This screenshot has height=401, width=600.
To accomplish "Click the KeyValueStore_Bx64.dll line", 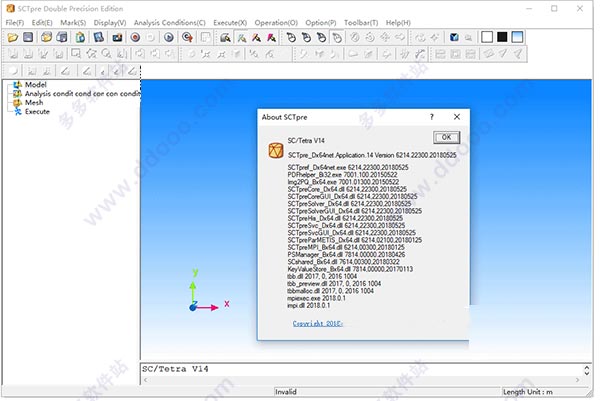I will coord(350,269).
